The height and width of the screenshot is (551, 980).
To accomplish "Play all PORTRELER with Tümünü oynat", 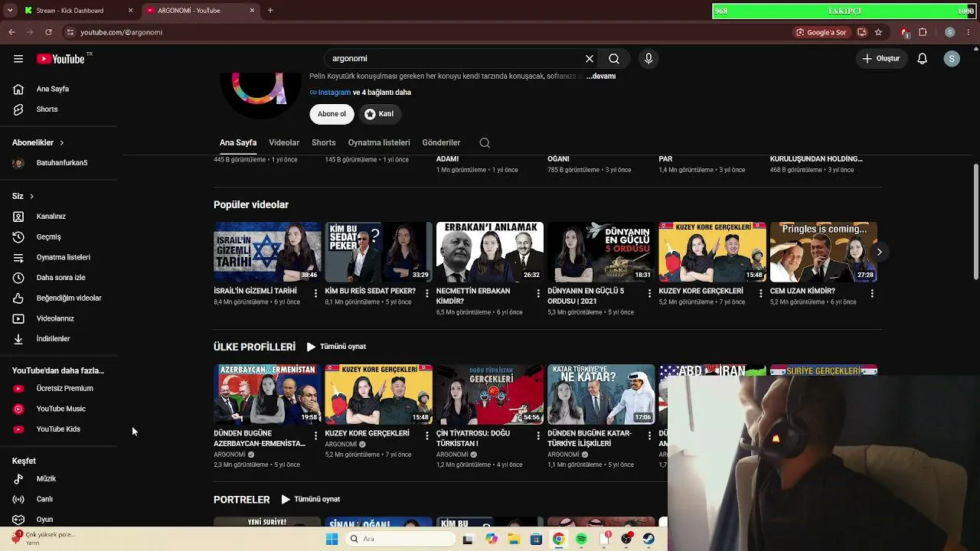I will click(x=310, y=500).
